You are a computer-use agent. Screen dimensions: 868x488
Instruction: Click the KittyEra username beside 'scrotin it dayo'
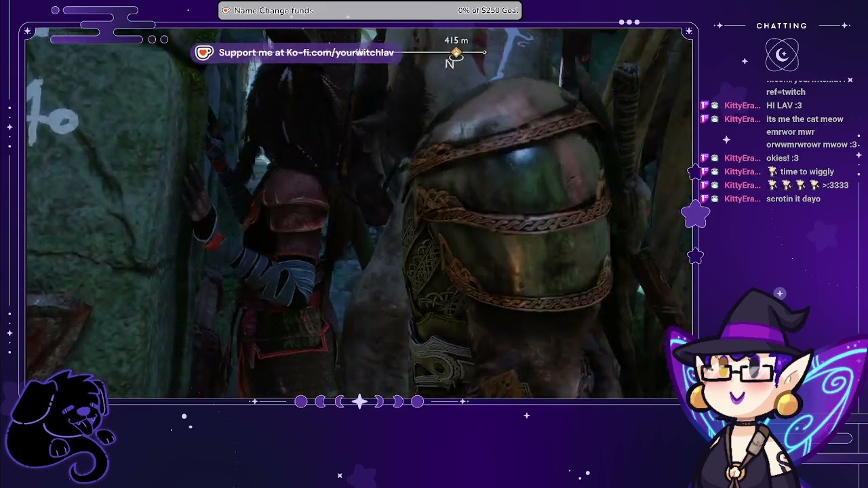tap(743, 199)
